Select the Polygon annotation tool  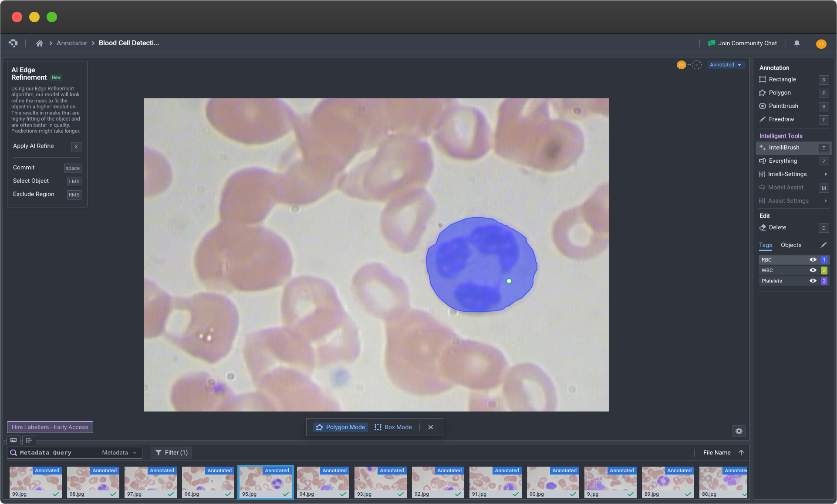pos(780,93)
